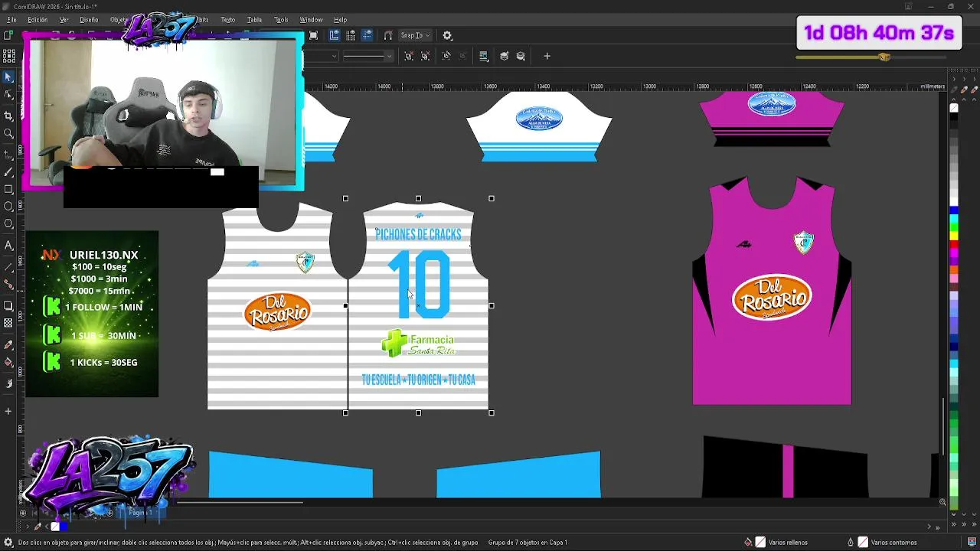
Task: Expand document palette double-arrow flyout
Action: [x=937, y=527]
